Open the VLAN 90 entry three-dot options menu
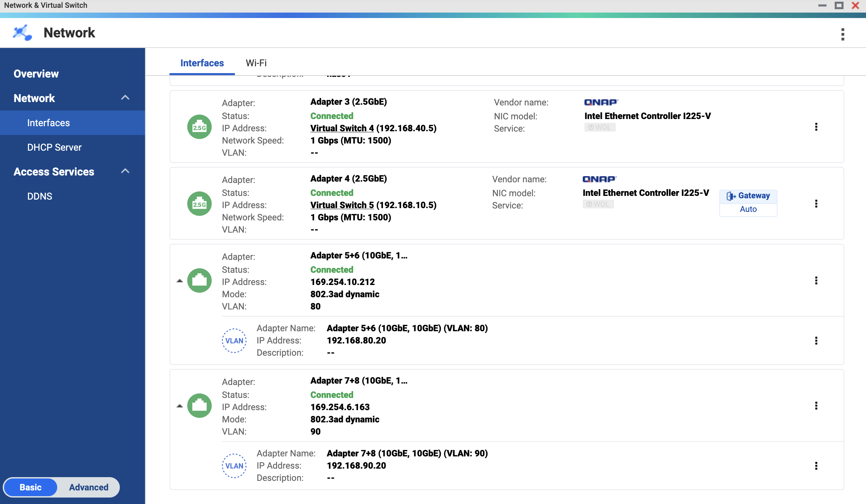866x504 pixels. 816,466
